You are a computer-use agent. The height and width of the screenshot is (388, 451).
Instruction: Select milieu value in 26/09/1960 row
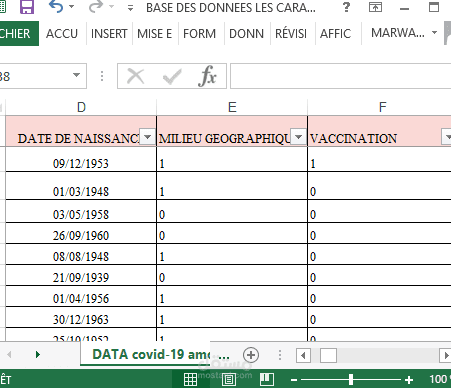[x=232, y=233]
